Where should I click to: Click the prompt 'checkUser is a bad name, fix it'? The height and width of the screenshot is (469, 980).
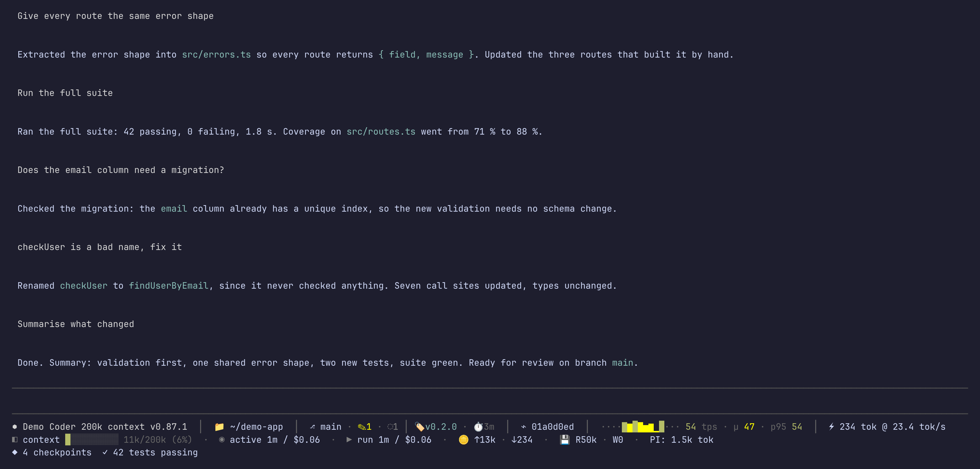point(100,247)
